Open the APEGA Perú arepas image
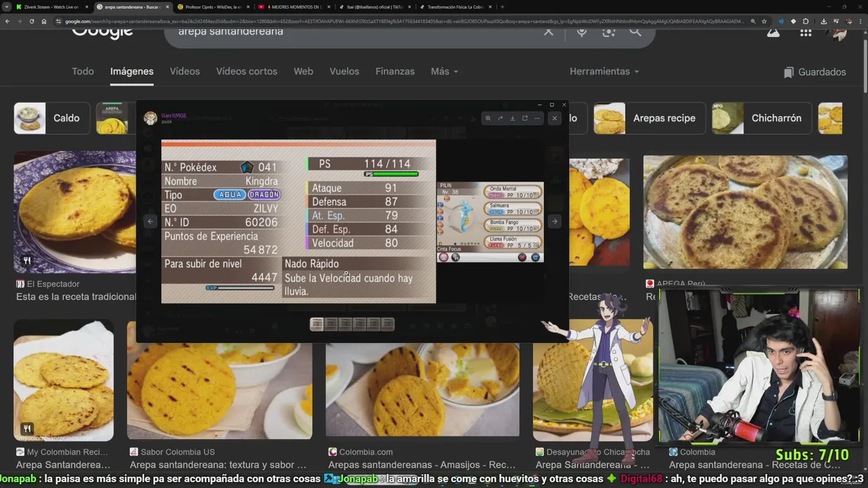Viewport: 868px width, 488px height. pos(745,212)
